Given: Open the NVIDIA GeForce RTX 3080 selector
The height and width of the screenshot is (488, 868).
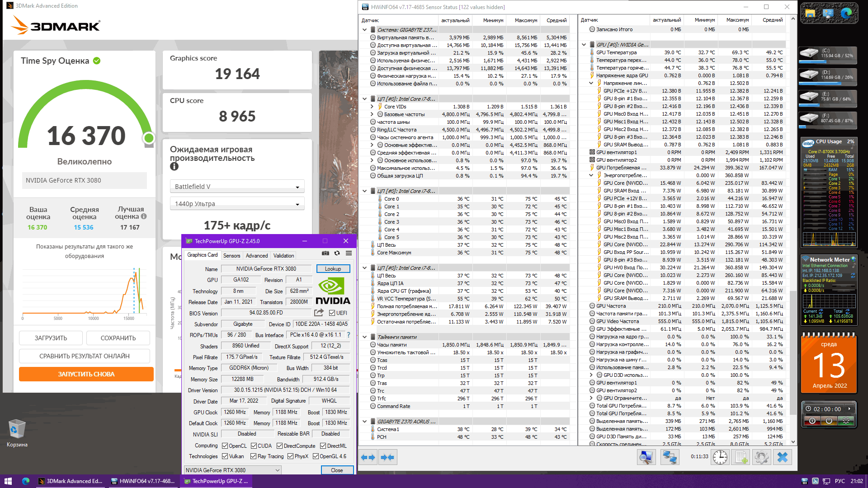Looking at the screenshot, I should coord(232,470).
